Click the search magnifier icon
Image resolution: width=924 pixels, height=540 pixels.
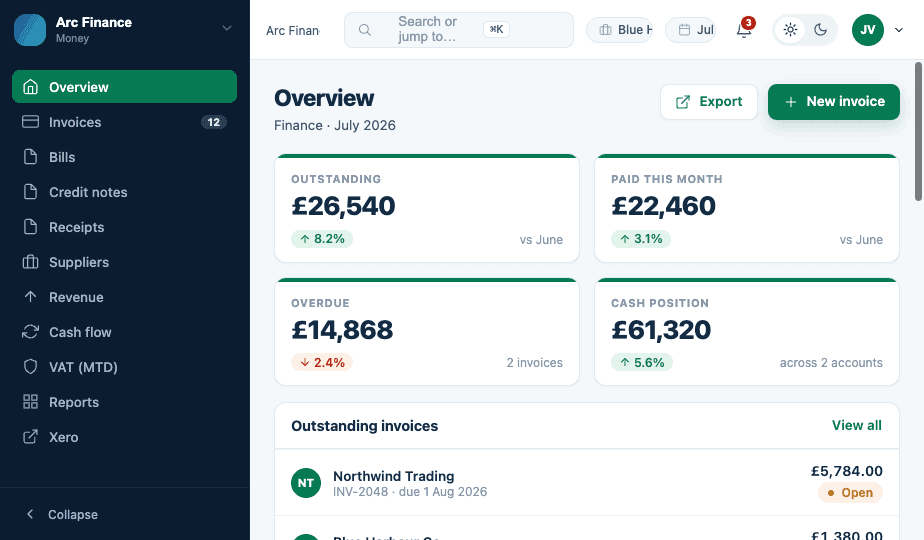(365, 29)
